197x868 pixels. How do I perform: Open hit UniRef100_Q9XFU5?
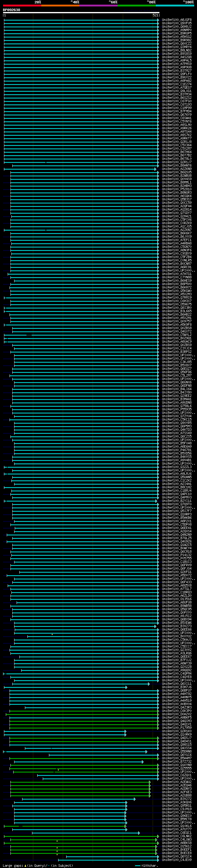point(177,23)
